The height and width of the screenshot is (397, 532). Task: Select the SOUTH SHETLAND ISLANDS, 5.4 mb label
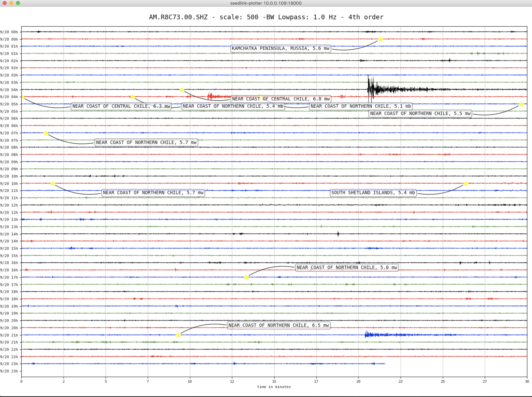pyautogui.click(x=373, y=193)
